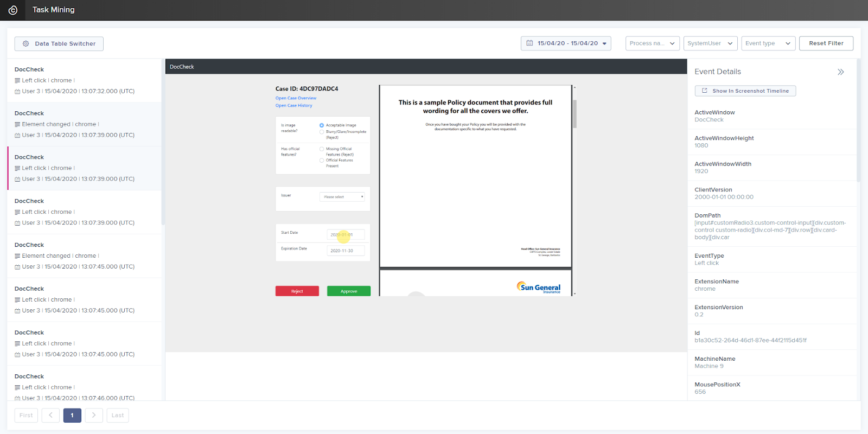Select Element changed event at 13:07:45.000
868x434 pixels.
tap(84, 256)
